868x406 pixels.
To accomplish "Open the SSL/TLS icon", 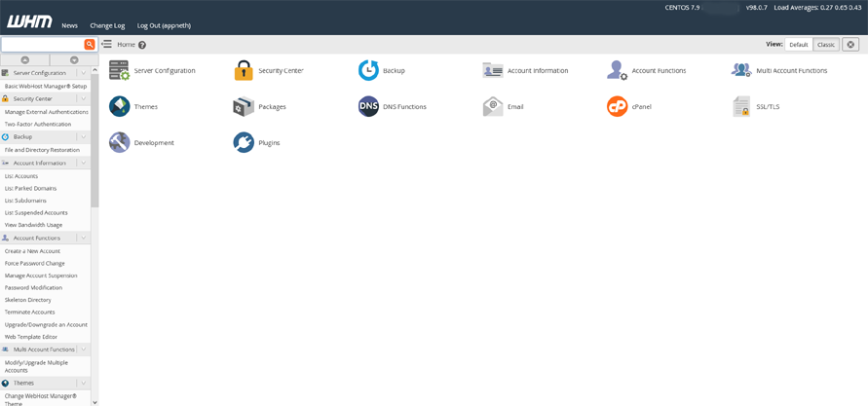I will point(741,106).
